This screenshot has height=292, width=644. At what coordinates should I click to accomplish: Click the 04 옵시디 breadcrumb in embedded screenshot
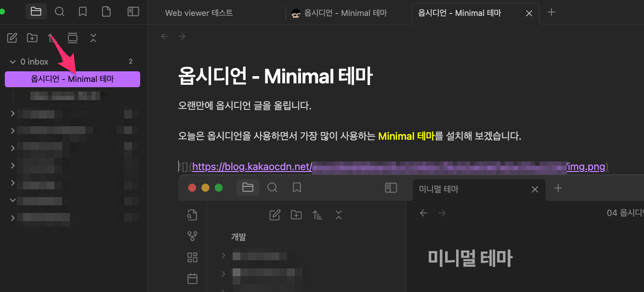(625, 213)
